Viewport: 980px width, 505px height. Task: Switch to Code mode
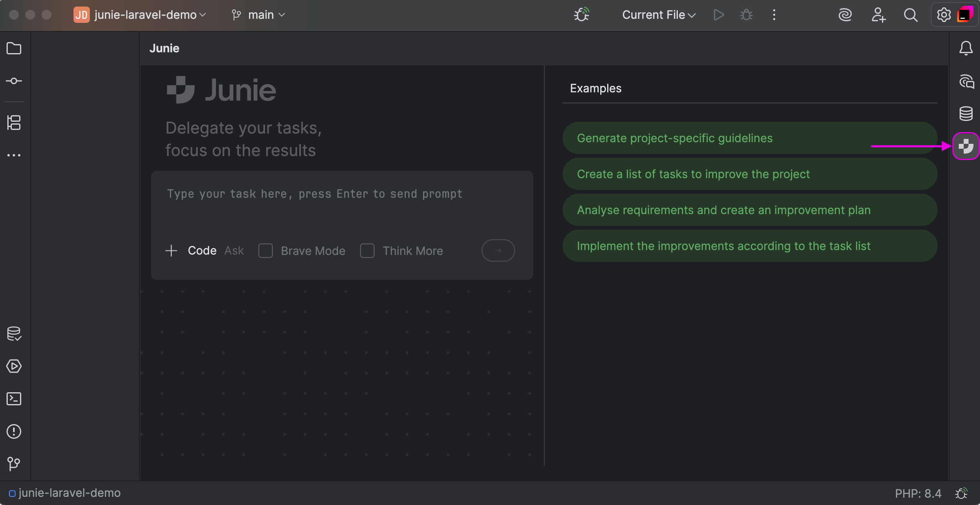click(x=202, y=250)
